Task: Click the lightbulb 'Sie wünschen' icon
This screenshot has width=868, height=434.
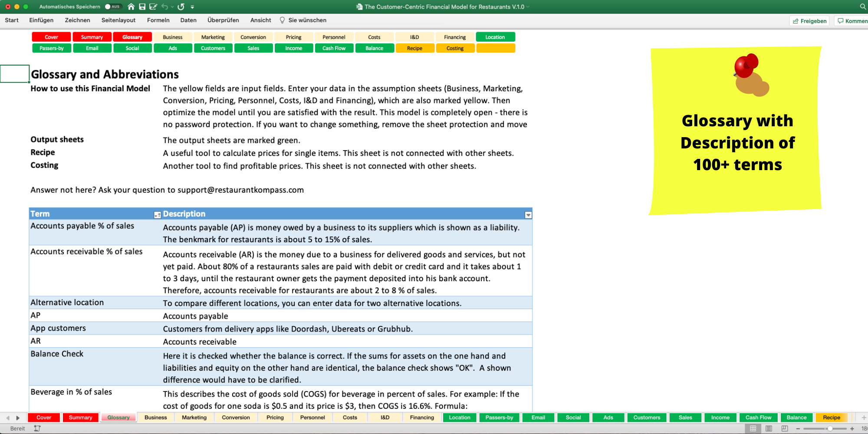Action: coord(282,20)
